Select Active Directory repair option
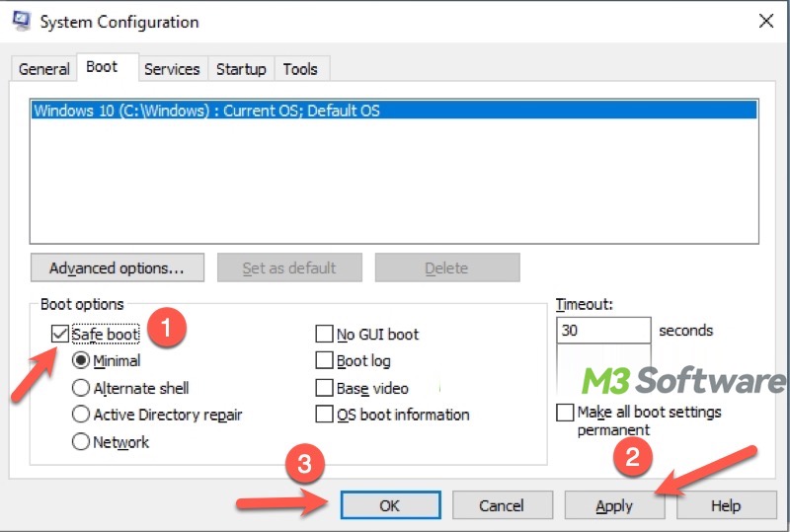790x532 pixels. click(x=81, y=415)
